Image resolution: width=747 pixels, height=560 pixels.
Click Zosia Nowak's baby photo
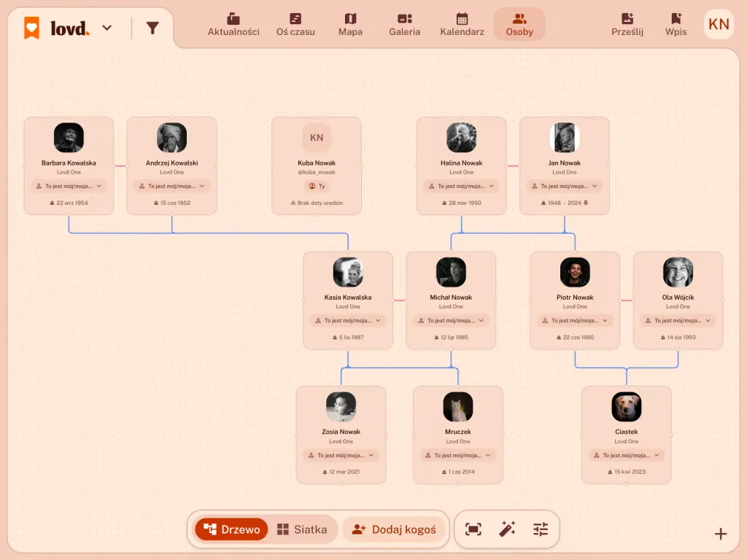click(341, 407)
